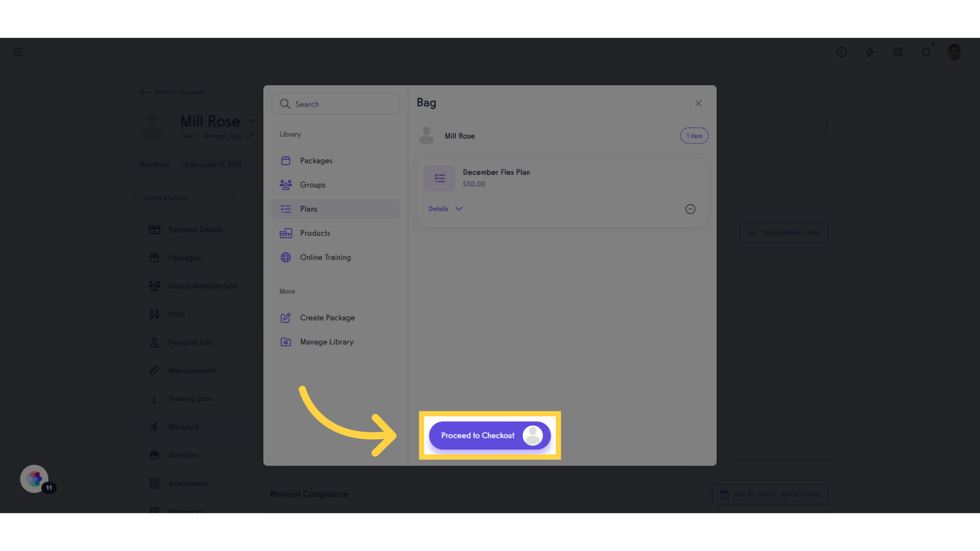Select Products in the Library menu
The width and height of the screenshot is (980, 551).
pos(335,233)
